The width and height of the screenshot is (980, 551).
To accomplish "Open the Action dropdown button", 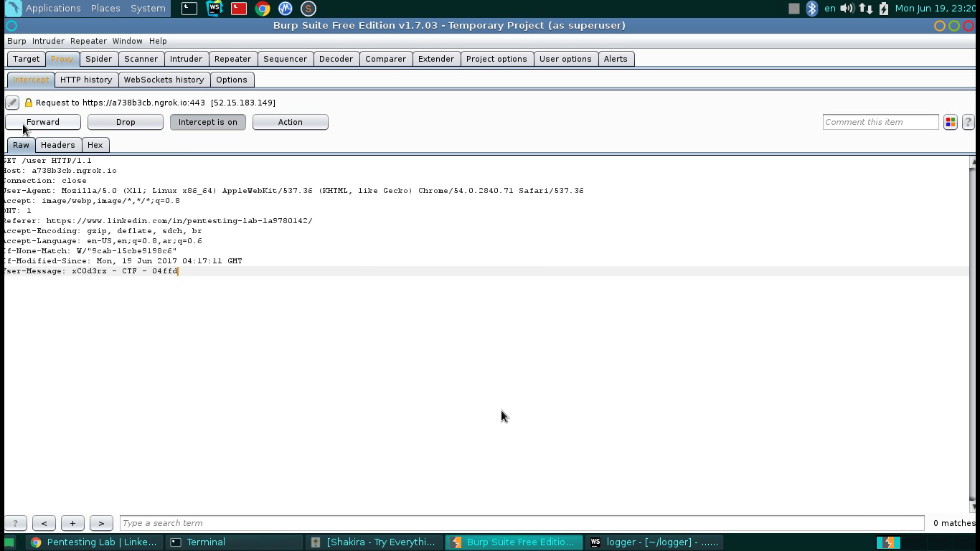I will (291, 122).
